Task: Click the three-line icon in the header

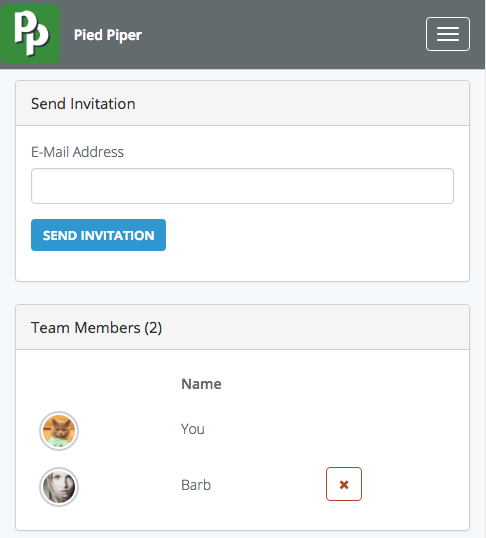Action: tap(448, 34)
